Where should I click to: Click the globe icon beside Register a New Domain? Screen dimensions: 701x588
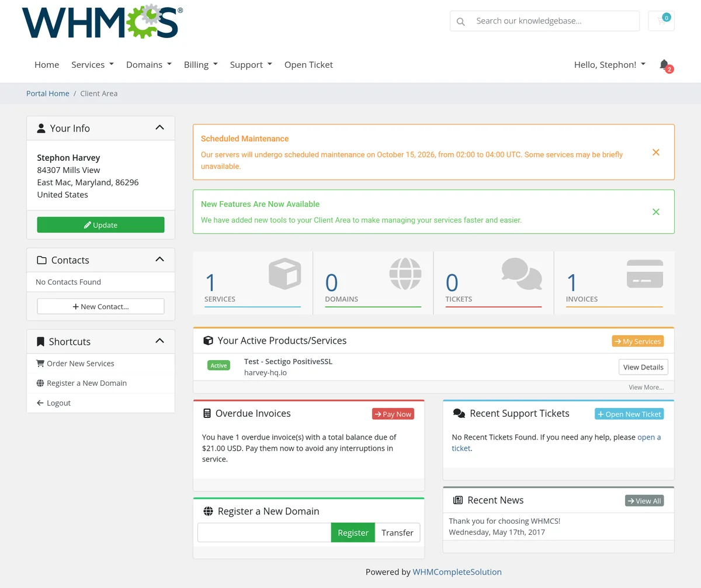208,511
